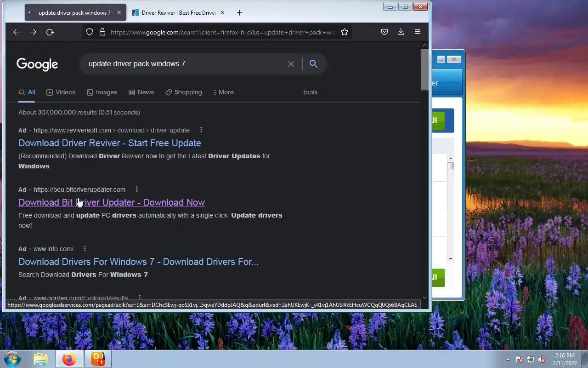Click page scrollbar down arrow
Screen dimensions: 588x368
[x=424, y=298]
